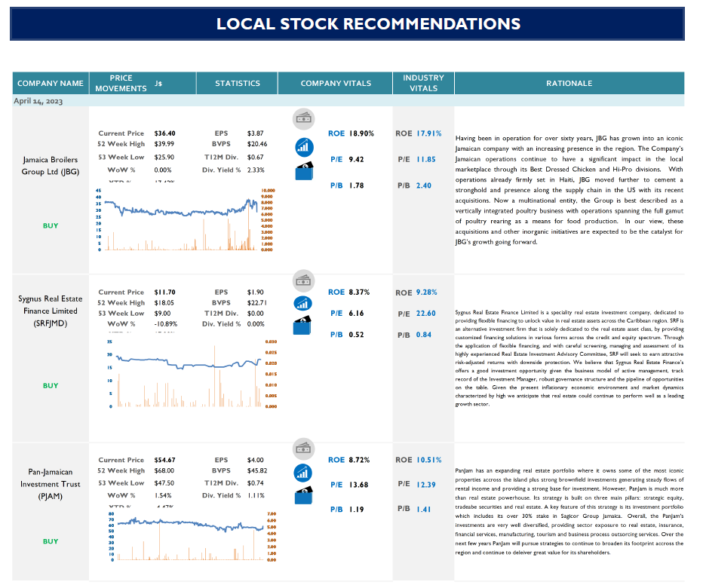
Task: Click PJAM industry P/B 1.41
Action: [424, 510]
